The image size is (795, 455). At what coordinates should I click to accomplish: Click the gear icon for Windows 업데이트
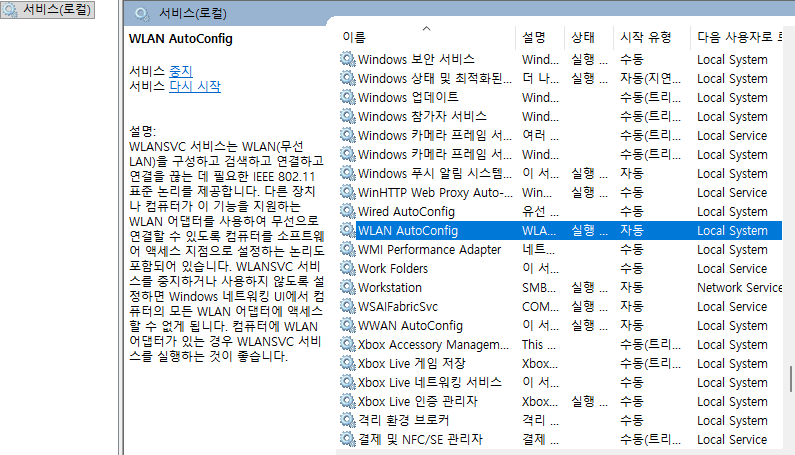click(348, 97)
